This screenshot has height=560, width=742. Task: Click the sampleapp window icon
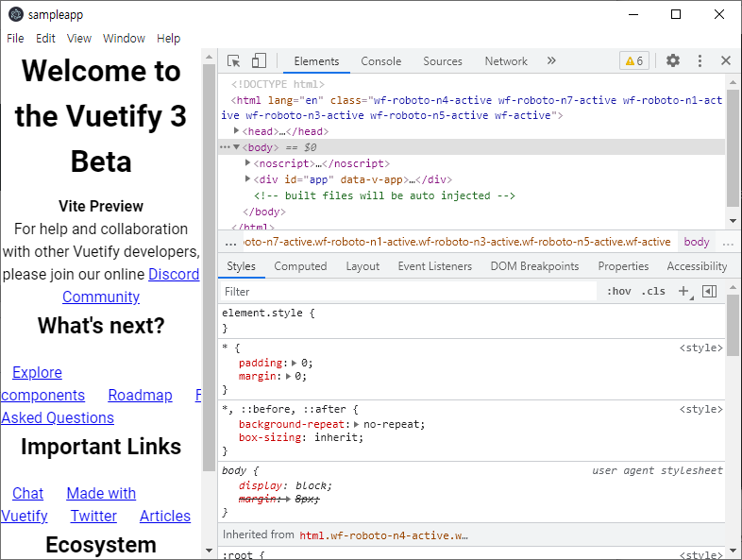(x=16, y=15)
